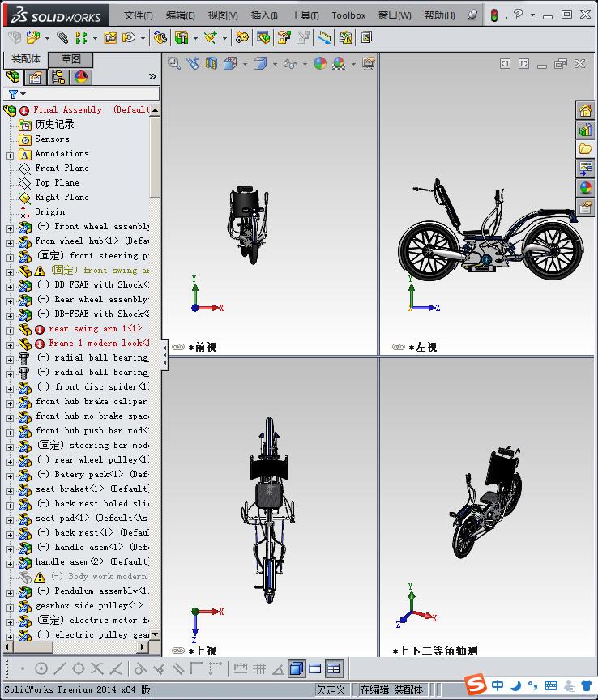Run the Interference Detection tool
The width and height of the screenshot is (598, 700).
pos(346,37)
